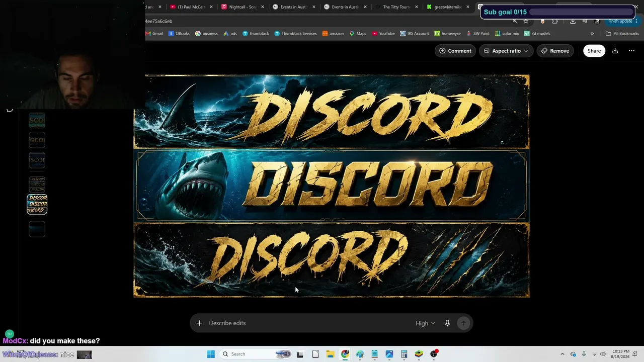Open the Aspect ratio dropdown
This screenshot has height=362, width=644.
[506, 51]
